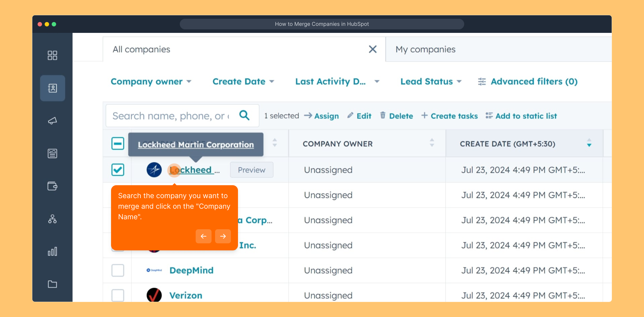Click the Preview button for Lockheed
644x317 pixels.
click(x=251, y=170)
